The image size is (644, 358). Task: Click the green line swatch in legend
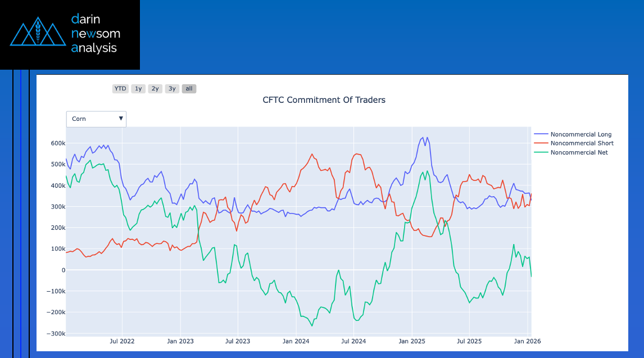(541, 152)
